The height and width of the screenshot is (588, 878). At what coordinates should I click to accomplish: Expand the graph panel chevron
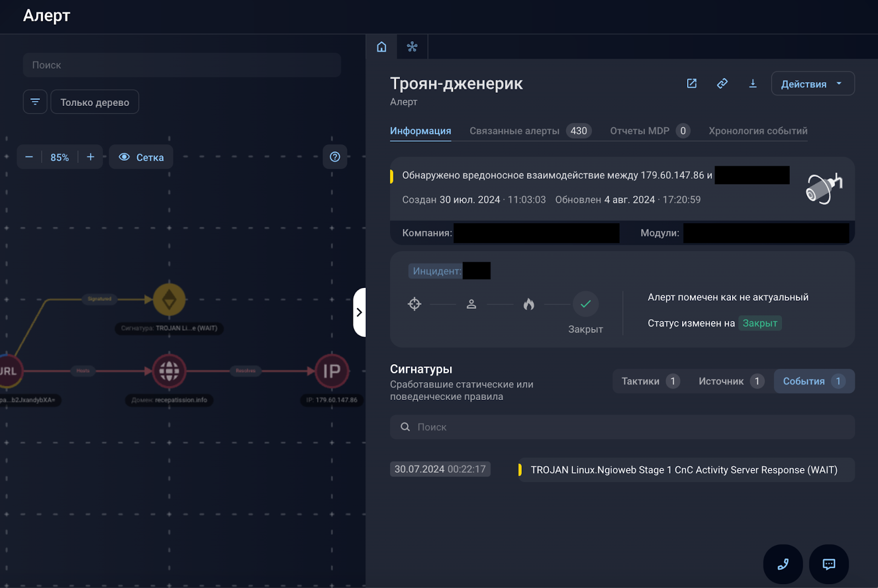click(x=359, y=312)
